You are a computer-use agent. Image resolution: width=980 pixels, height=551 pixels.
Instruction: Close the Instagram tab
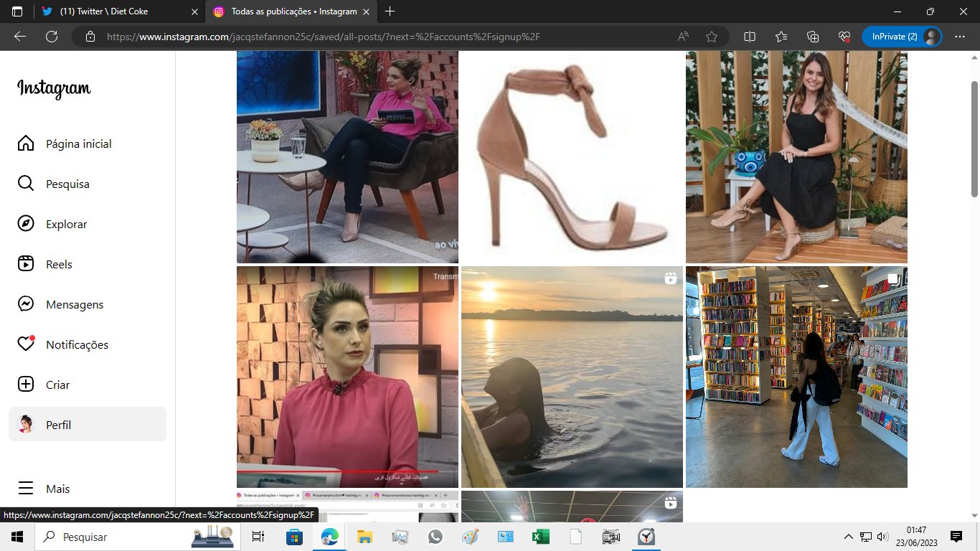(x=366, y=11)
